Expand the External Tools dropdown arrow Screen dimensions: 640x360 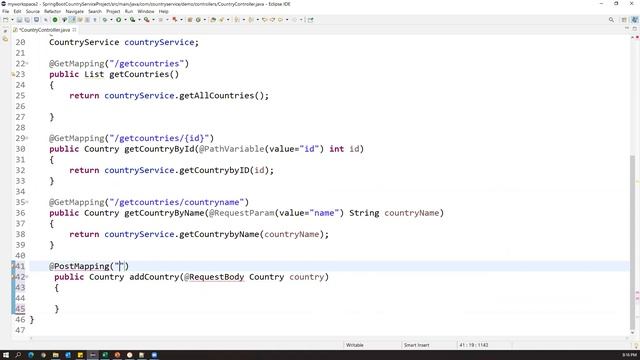point(153,20)
